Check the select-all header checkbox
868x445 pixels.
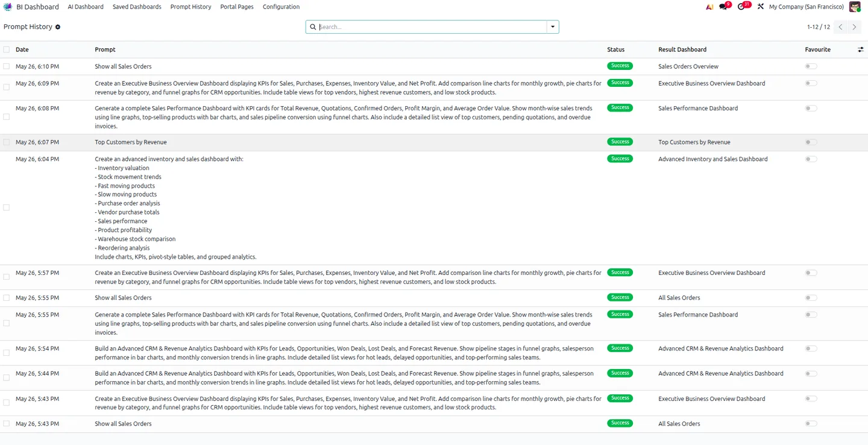click(x=7, y=49)
